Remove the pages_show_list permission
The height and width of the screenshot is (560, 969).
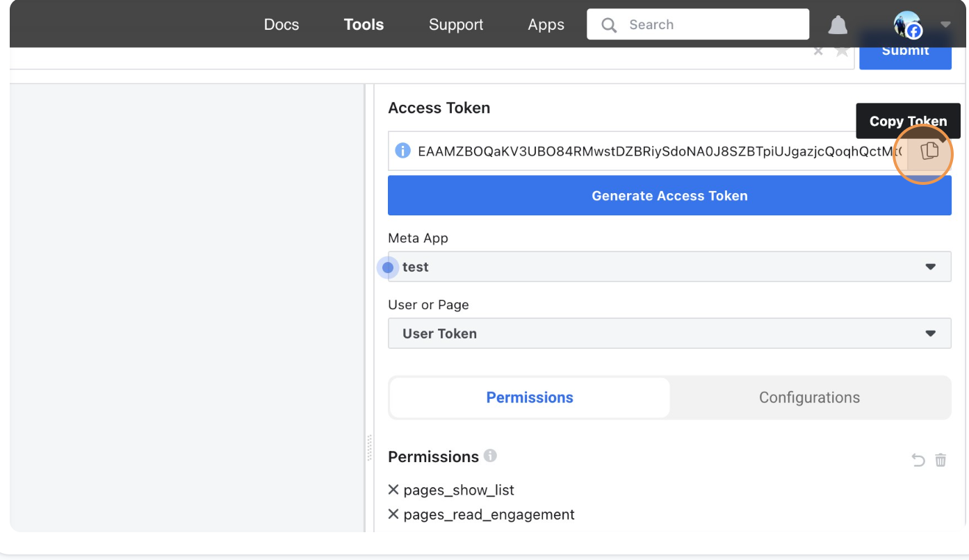(x=393, y=490)
